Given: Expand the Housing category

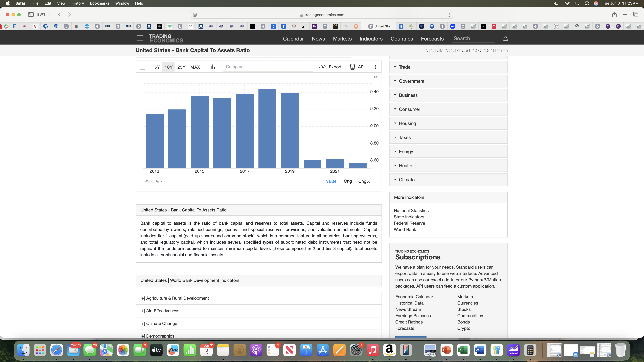Looking at the screenshot, I should [448, 123].
